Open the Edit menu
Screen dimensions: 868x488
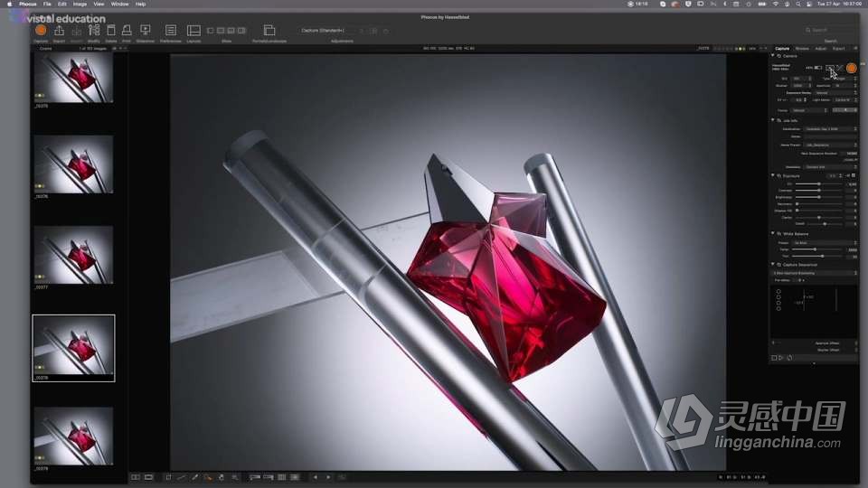pos(62,4)
